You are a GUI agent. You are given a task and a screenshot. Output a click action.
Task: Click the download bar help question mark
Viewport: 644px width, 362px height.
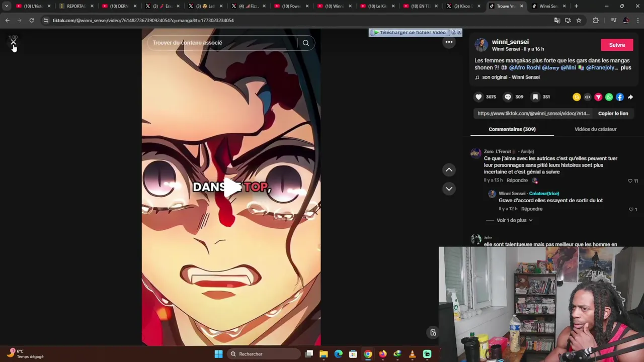pyautogui.click(x=453, y=32)
